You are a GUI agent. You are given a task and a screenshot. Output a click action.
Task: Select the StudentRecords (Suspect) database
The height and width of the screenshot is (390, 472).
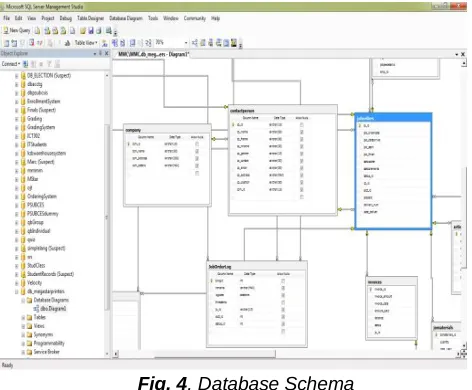click(x=50, y=274)
